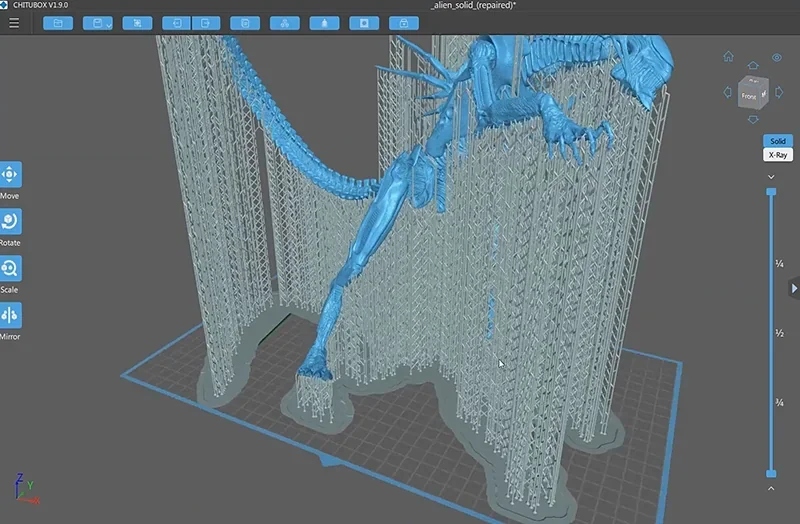Click the third toolbar icon with crosshair
Image resolution: width=800 pixels, height=524 pixels.
137,23
